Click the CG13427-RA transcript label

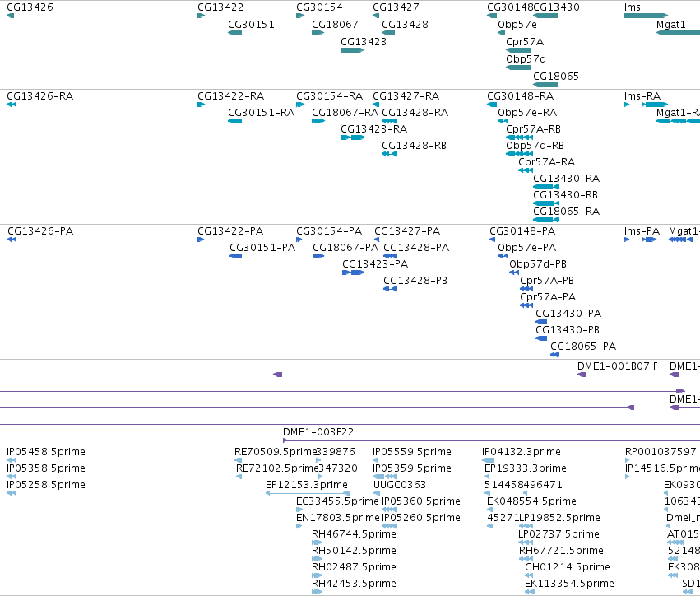(x=406, y=96)
